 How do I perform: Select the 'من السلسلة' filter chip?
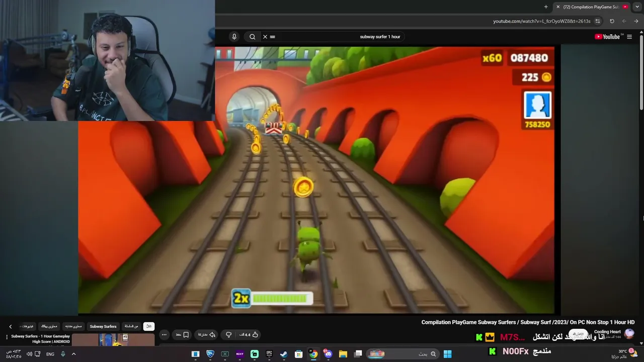(131, 326)
